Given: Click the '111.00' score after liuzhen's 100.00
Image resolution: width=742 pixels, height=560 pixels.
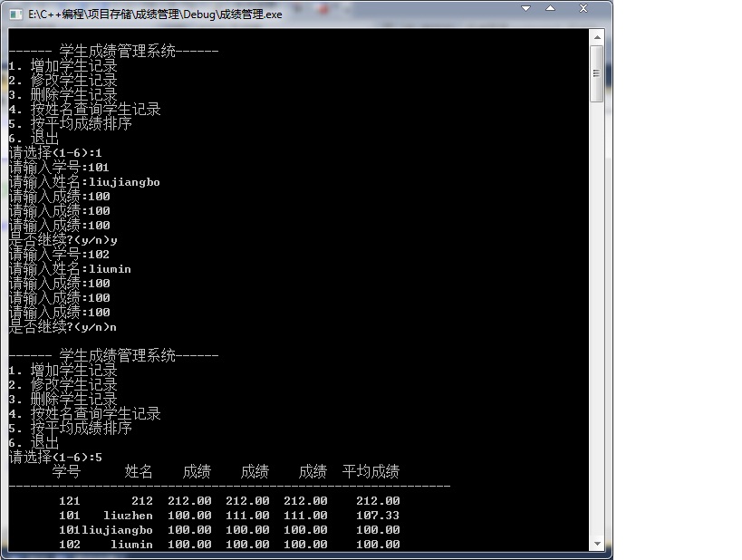Looking at the screenshot, I should point(247,516).
